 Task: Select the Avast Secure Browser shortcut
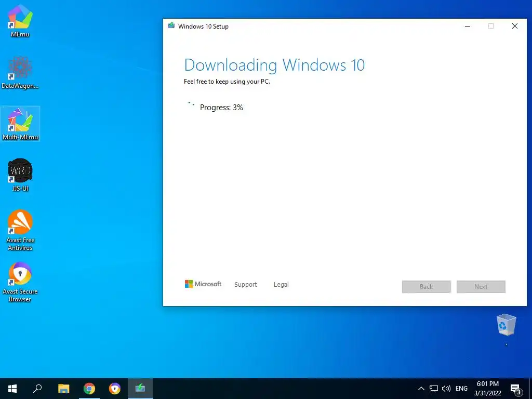pos(20,282)
